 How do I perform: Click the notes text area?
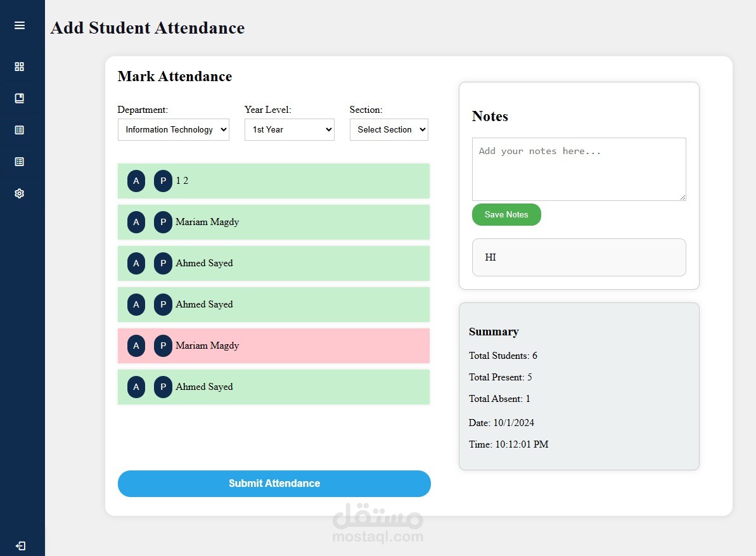click(x=579, y=169)
